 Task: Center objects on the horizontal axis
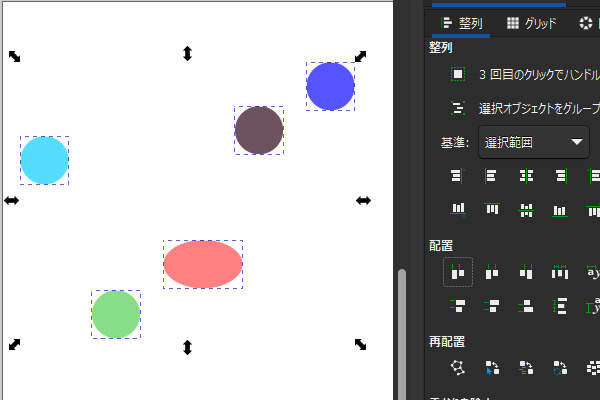click(x=526, y=210)
